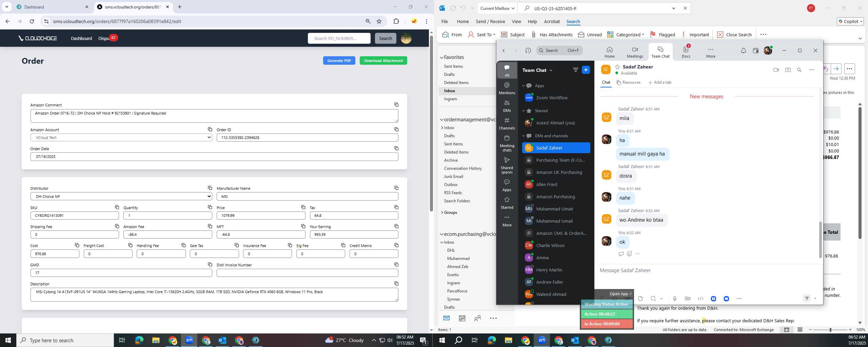Open the Amazon Account dropdown
This screenshot has width=868, height=347.
click(121, 138)
